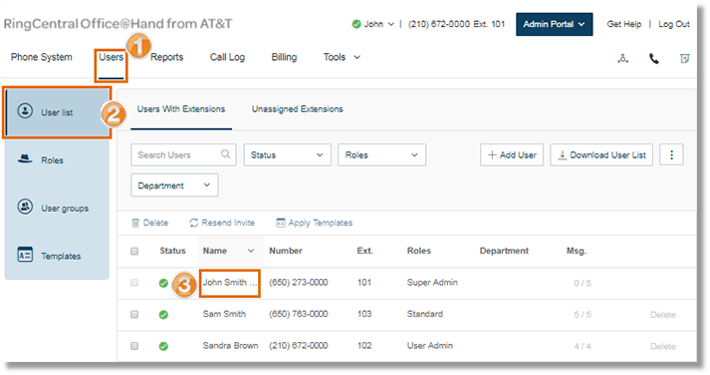Open the three-dot more options menu

point(672,155)
